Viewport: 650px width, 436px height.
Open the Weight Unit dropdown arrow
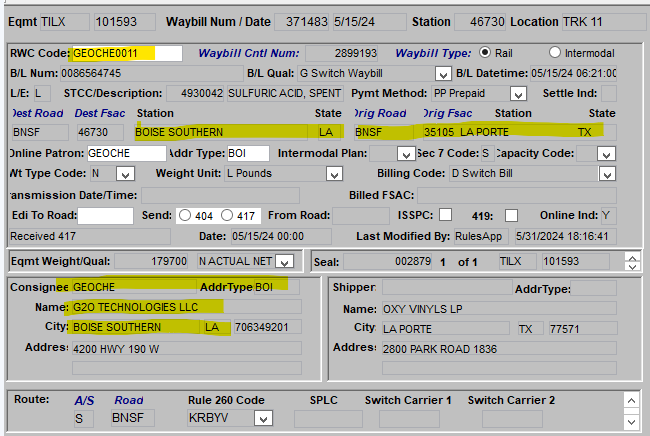tap(334, 174)
